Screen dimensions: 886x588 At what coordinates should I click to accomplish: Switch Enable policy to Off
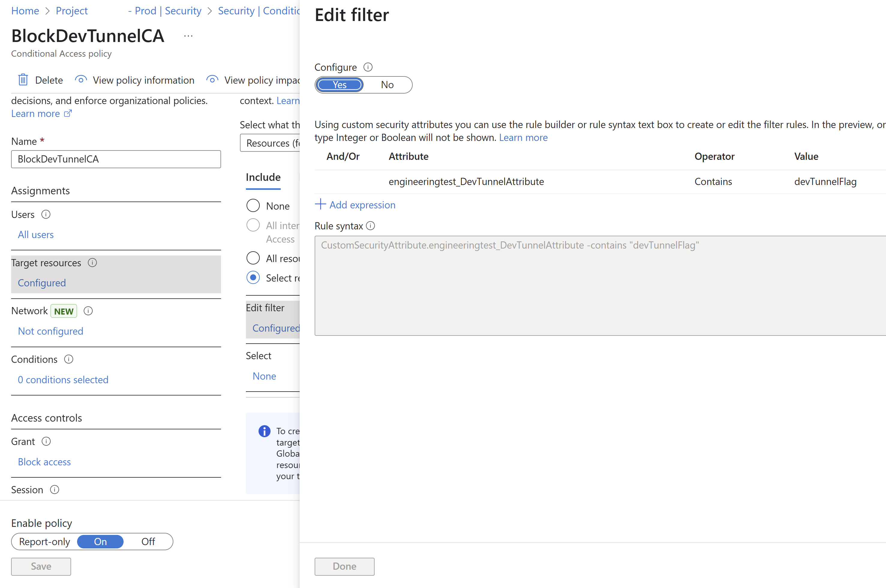pyautogui.click(x=148, y=542)
